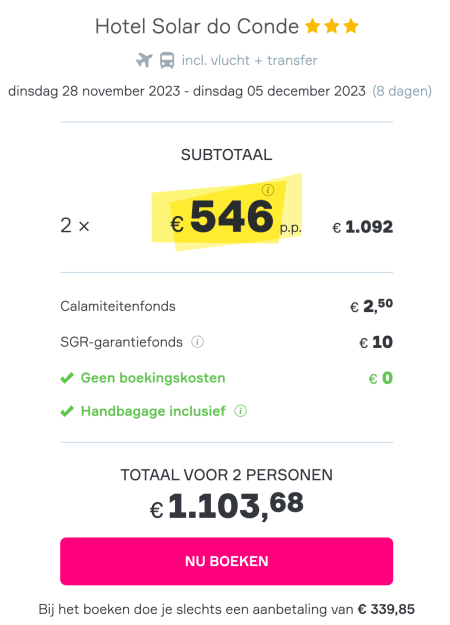Click the NU BOEKEN button
The width and height of the screenshot is (450, 625).
[x=226, y=561]
